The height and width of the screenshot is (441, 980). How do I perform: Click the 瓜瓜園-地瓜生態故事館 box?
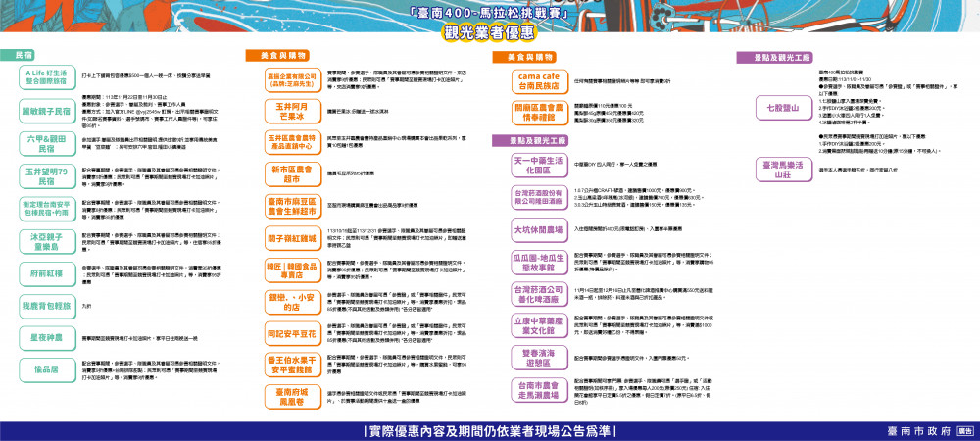coord(539,263)
